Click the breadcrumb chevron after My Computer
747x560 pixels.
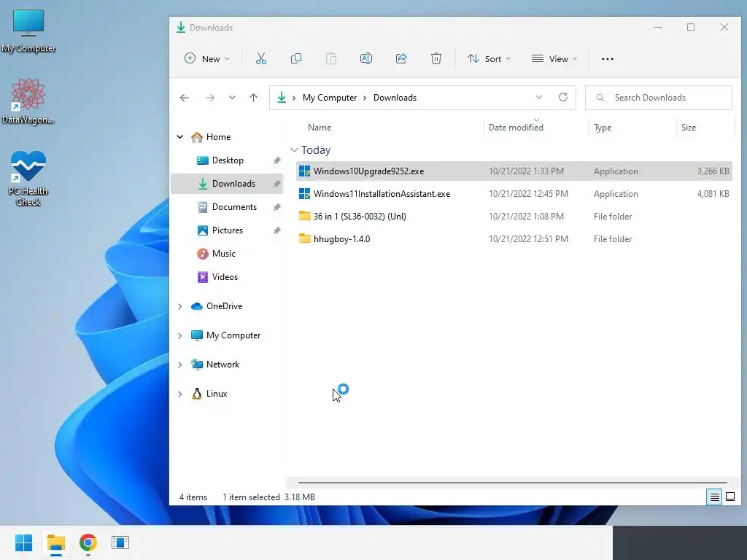[365, 98]
